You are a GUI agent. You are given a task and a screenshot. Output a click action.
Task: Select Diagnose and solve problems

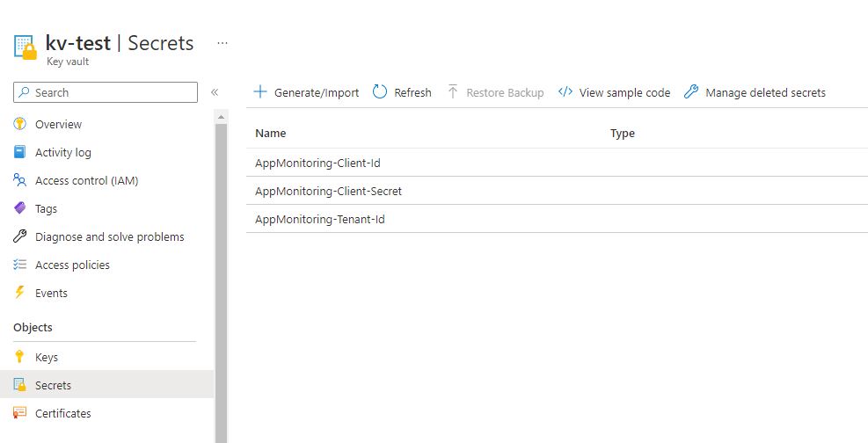[x=110, y=236]
